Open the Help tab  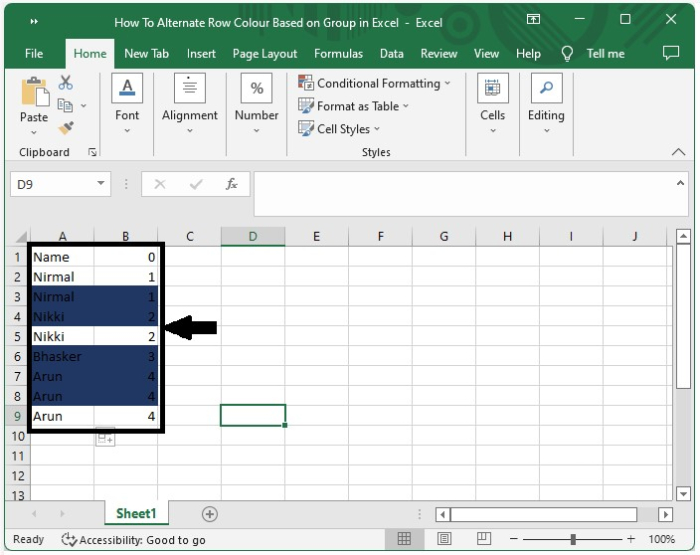coord(528,54)
